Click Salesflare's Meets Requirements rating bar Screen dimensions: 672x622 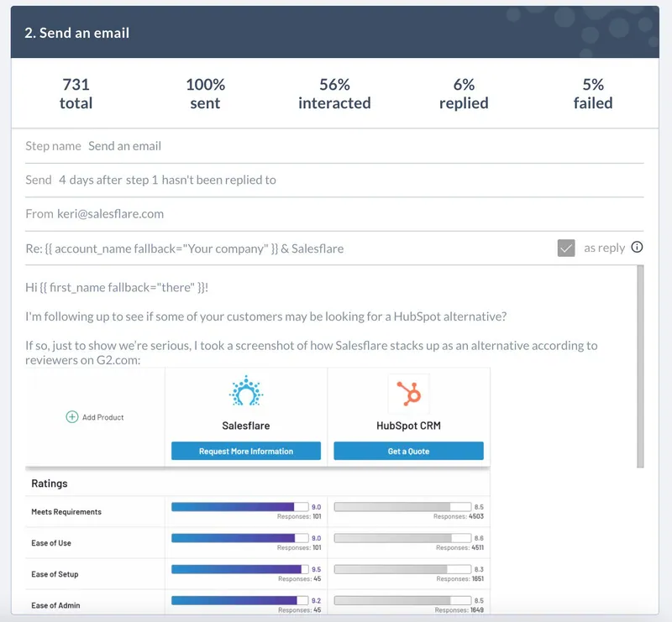240,507
